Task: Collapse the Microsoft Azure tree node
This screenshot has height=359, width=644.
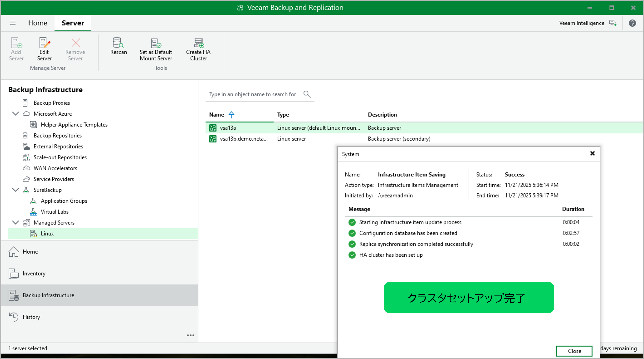Action: 15,114
